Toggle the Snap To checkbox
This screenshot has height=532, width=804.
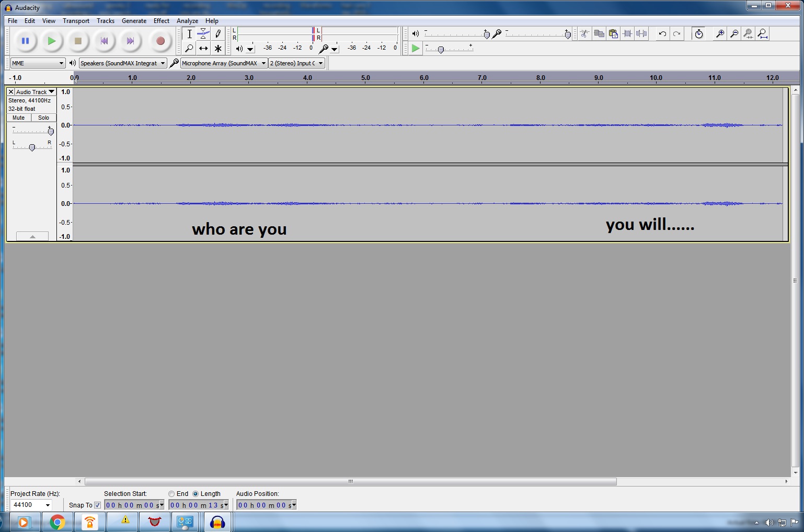tap(97, 505)
